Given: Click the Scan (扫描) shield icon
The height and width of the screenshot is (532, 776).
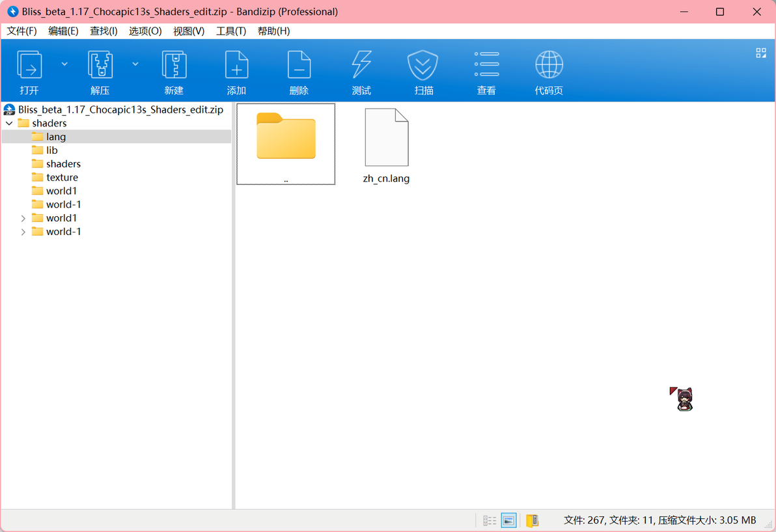Looking at the screenshot, I should coord(423,65).
